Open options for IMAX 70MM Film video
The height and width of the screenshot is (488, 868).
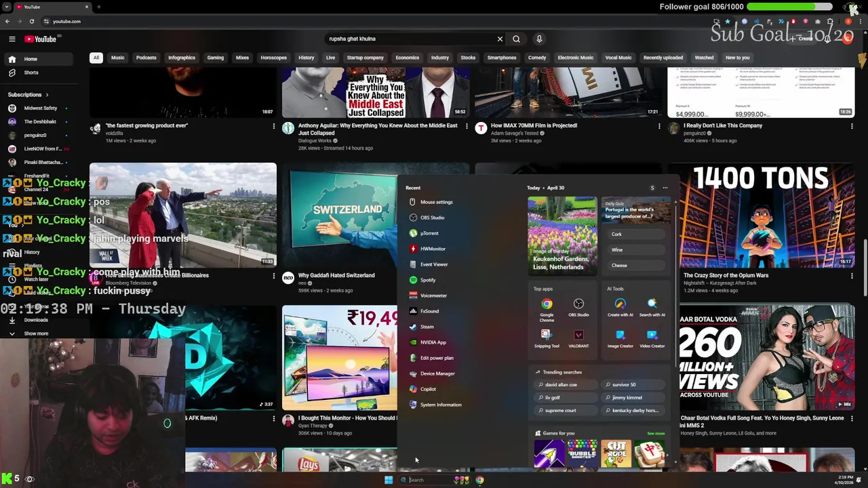(659, 126)
